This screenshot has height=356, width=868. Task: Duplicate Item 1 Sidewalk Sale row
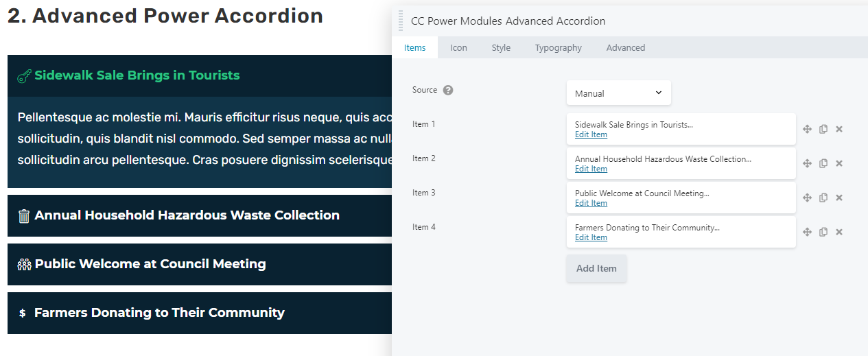tap(823, 129)
